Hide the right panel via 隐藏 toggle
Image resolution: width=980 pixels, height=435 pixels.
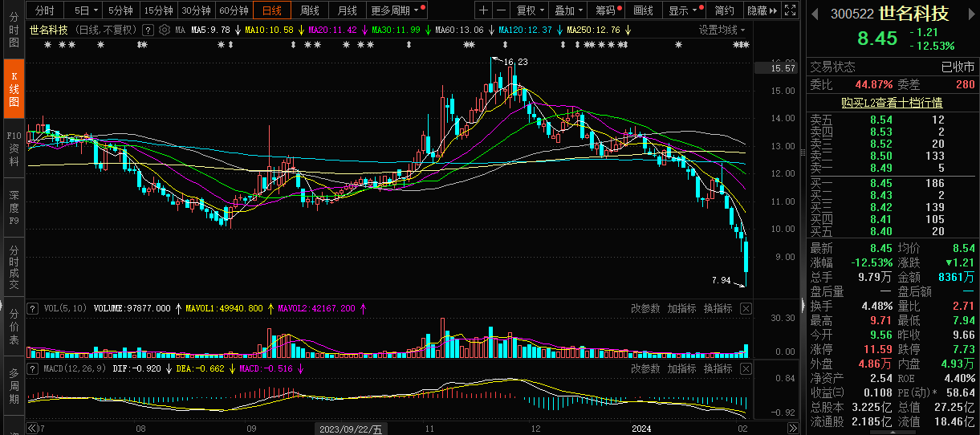click(762, 10)
